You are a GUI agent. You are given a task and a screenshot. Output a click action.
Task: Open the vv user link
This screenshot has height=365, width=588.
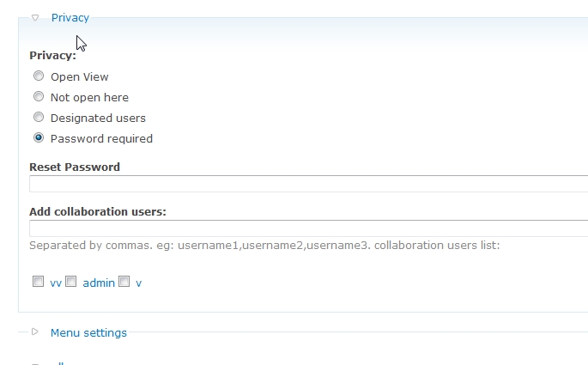point(56,283)
